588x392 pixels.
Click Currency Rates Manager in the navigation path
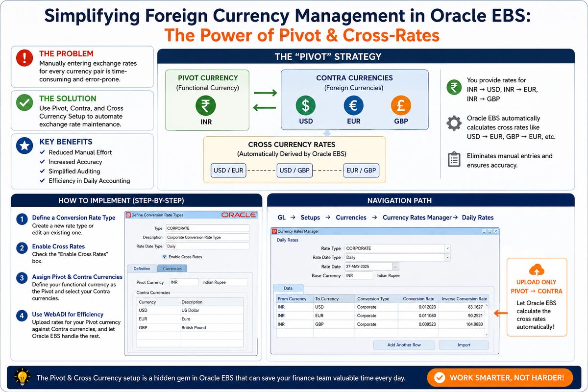[417, 217]
